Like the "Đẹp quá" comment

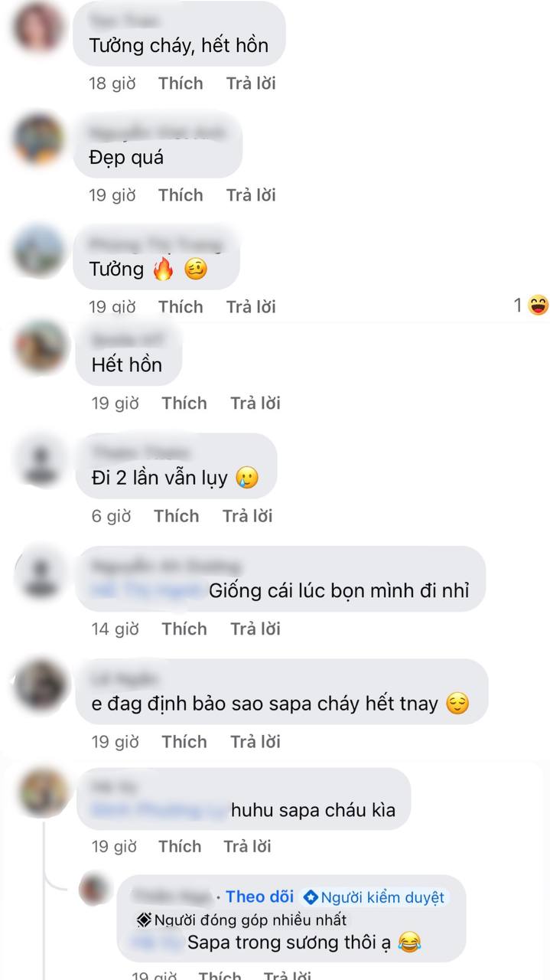point(181,195)
